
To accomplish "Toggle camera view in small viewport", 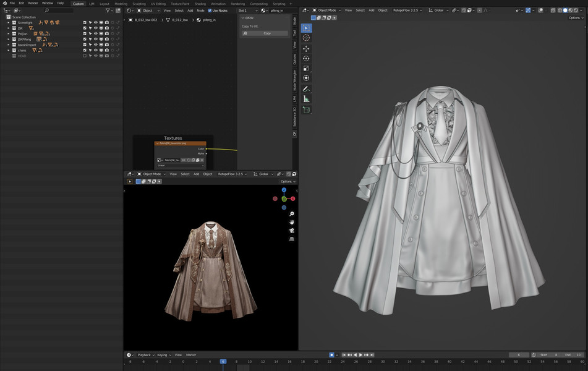I will 291,231.
